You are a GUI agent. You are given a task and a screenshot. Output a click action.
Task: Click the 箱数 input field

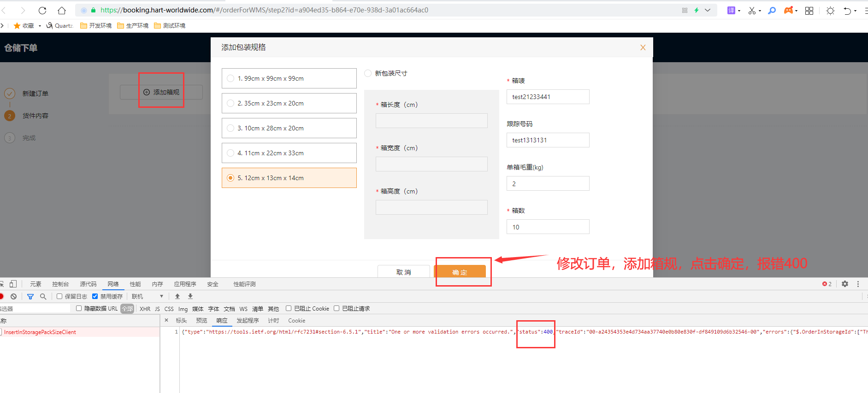click(x=548, y=227)
